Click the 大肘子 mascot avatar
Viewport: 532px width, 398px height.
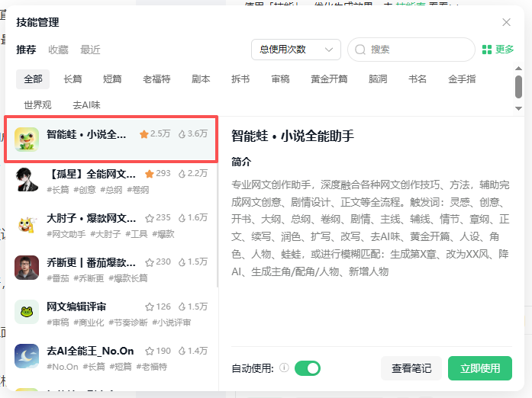(x=27, y=223)
